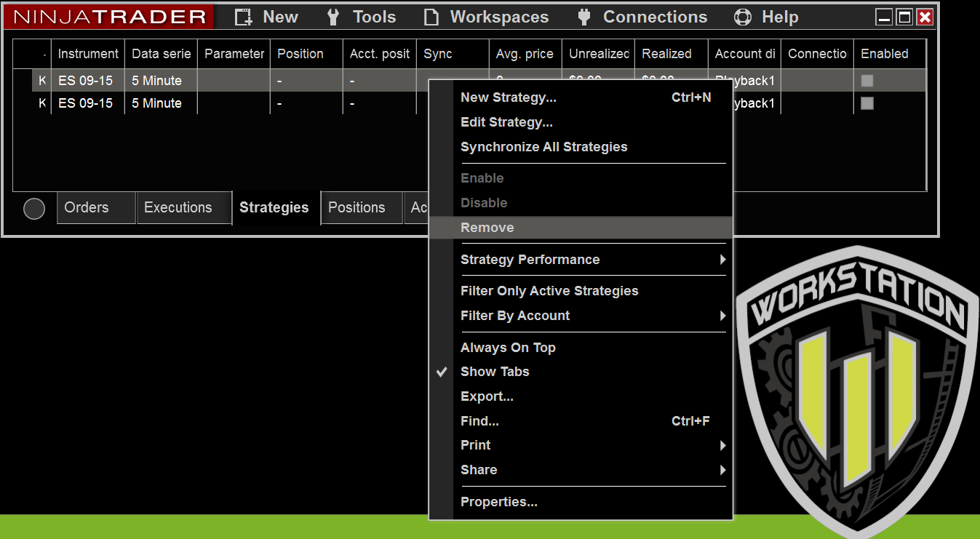This screenshot has height=539, width=980.
Task: Close the NinjaTrader window
Action: click(x=925, y=17)
